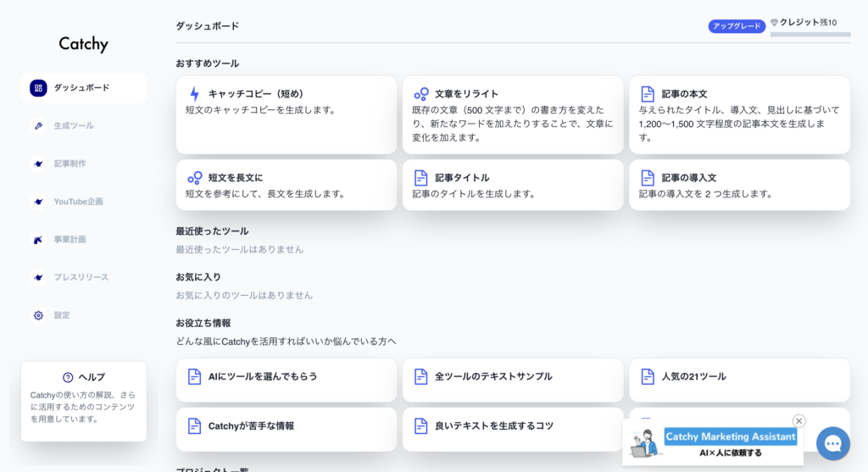Screen dimensions: 868x472
Task: Click the document icon on 記事の本文 card
Action: point(648,93)
